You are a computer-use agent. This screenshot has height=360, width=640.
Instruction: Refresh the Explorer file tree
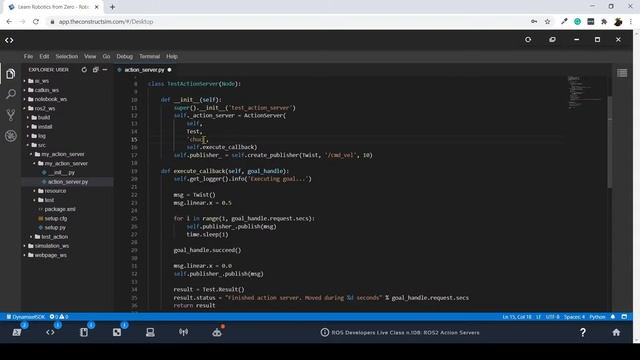84,70
